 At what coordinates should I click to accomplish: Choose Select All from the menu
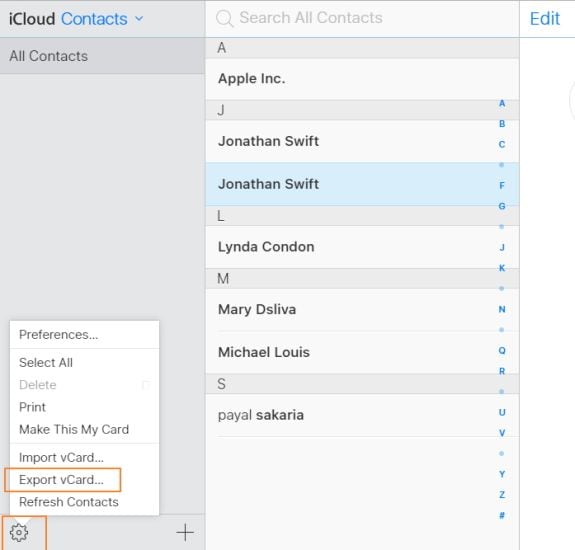coord(84,363)
